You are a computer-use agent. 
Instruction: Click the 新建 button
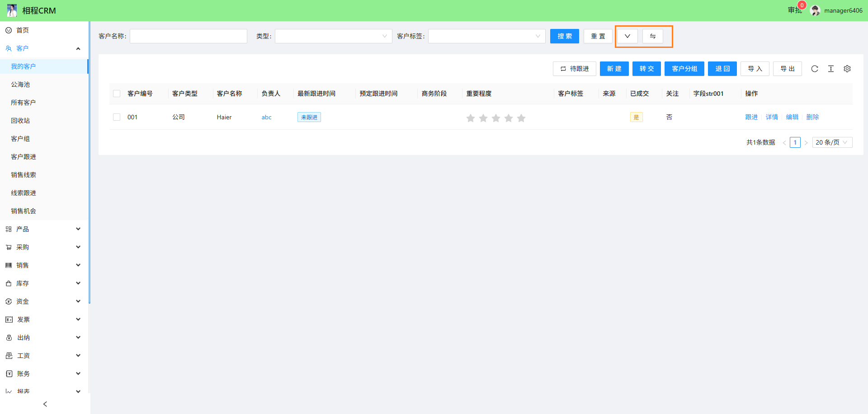coord(614,69)
